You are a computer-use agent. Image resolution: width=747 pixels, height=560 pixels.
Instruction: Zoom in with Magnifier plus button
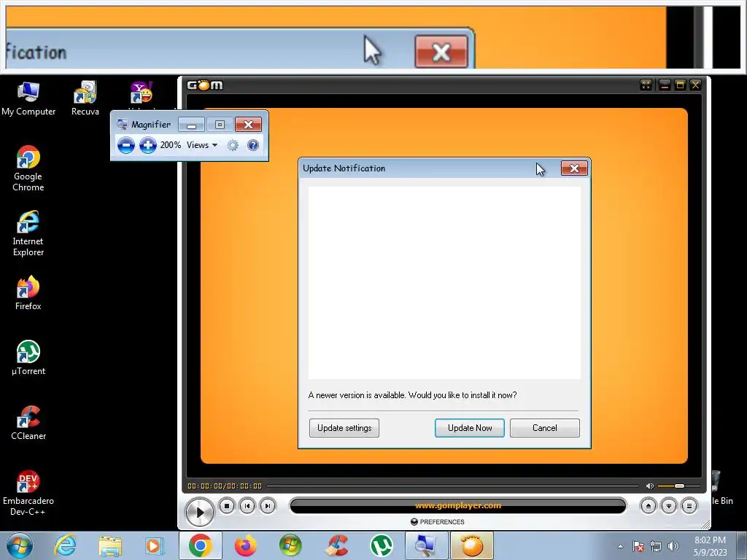(147, 145)
